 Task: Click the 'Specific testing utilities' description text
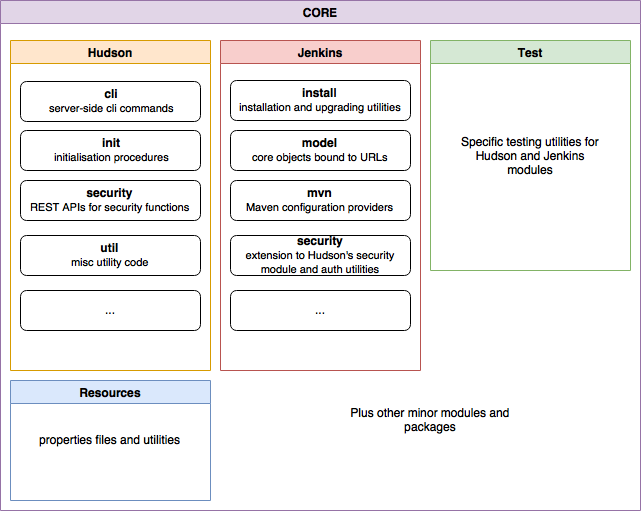coord(530,156)
